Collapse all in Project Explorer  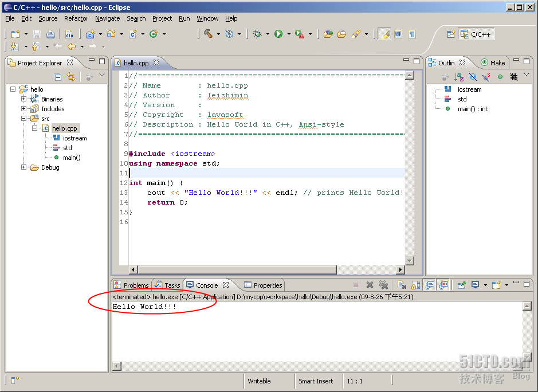pos(58,77)
